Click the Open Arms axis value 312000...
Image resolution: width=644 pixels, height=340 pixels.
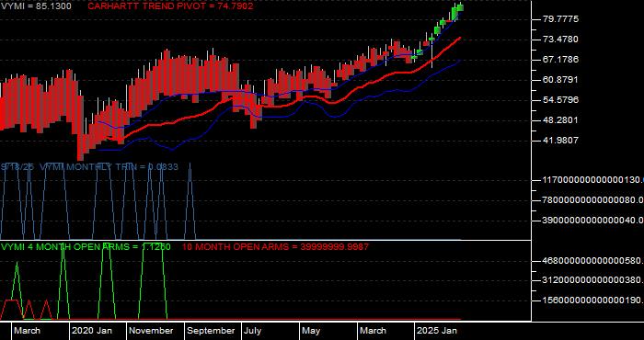pos(593,280)
